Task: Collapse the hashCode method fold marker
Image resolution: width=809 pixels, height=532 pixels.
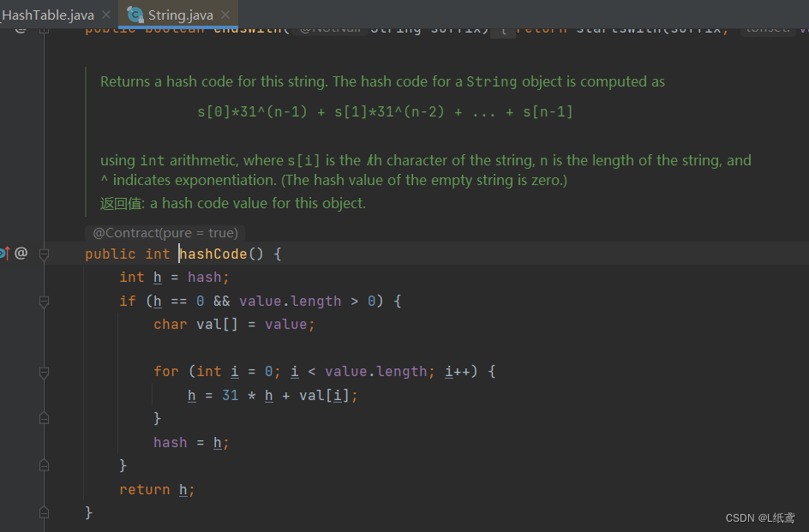Action: tap(44, 254)
